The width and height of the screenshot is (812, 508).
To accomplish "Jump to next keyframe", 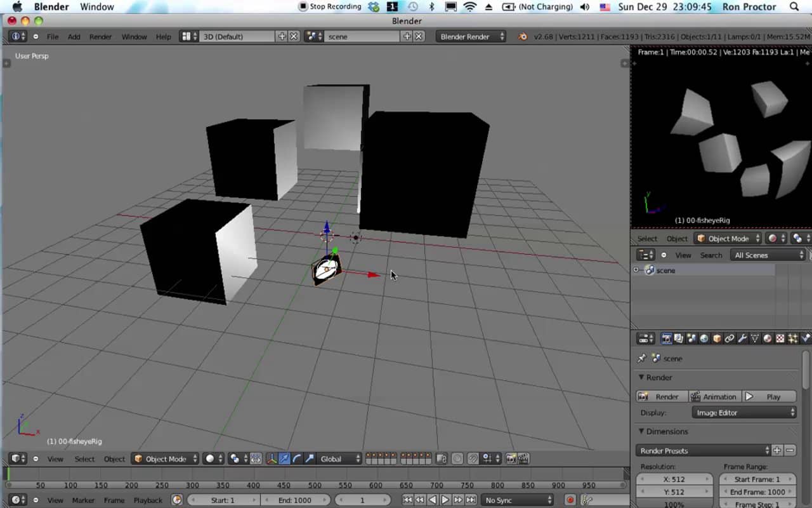I will [x=458, y=500].
